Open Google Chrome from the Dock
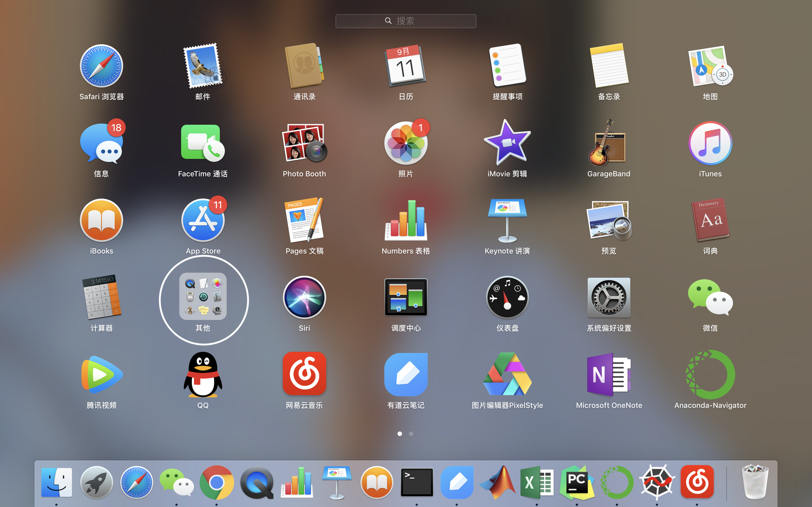812x507 pixels. [x=217, y=482]
